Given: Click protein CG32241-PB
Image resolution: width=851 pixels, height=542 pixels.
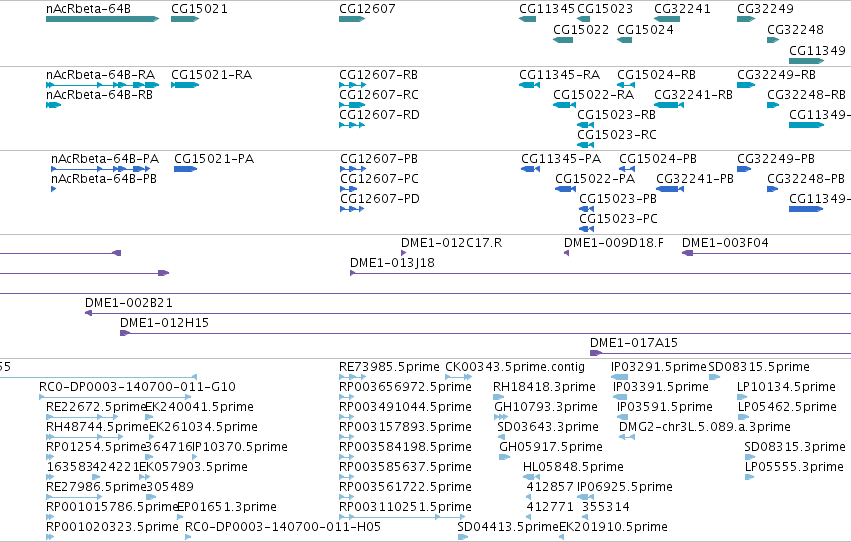Looking at the screenshot, I should [x=695, y=179].
